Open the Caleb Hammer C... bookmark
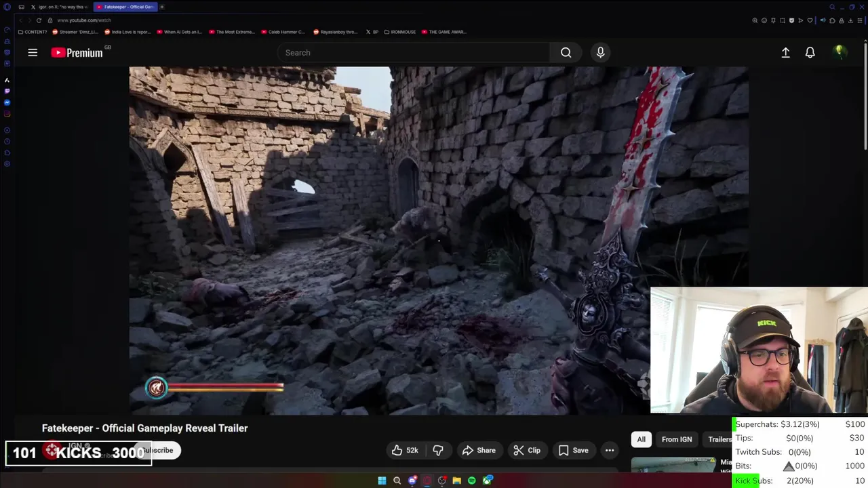868x488 pixels. (283, 32)
